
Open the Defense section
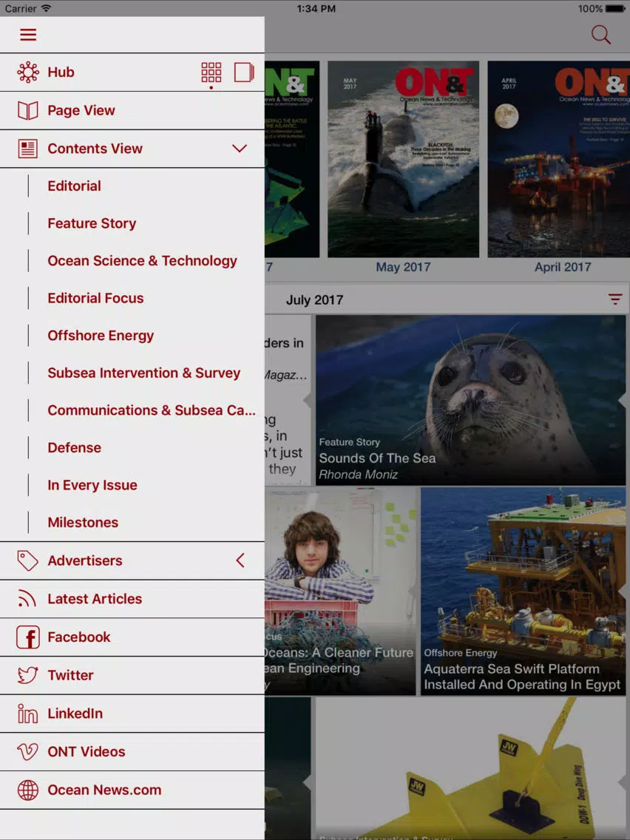point(132,448)
